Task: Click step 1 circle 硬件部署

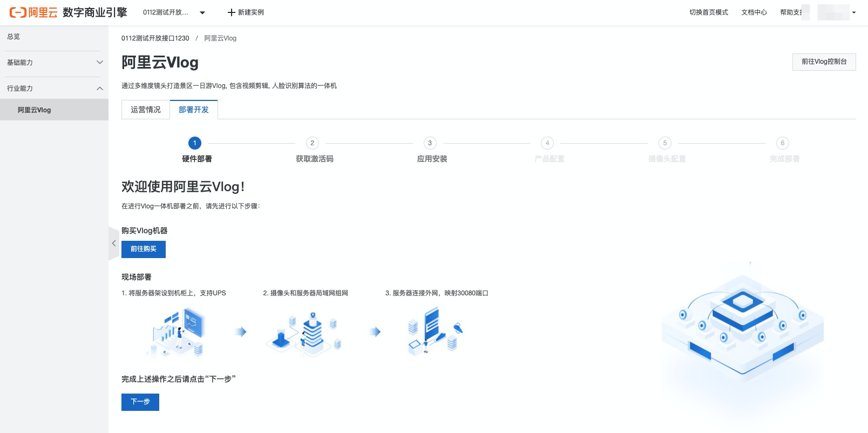Action: [195, 143]
